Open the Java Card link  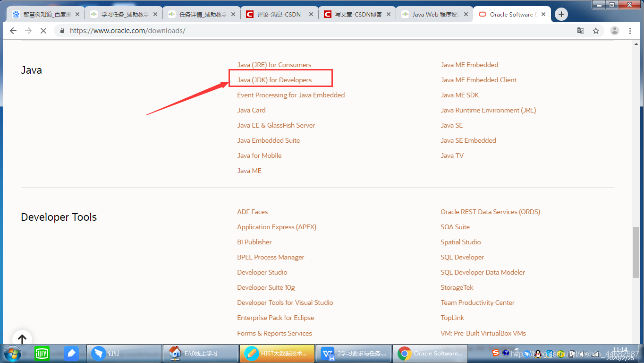pos(251,110)
